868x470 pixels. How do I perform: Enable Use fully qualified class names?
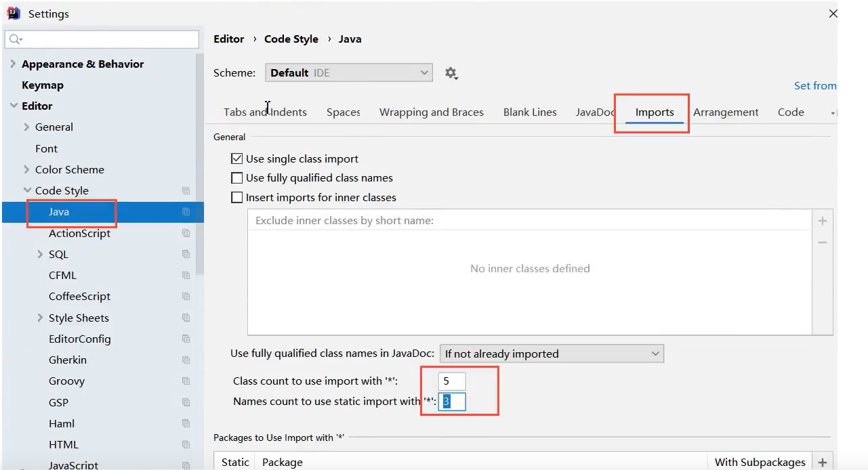click(x=236, y=178)
